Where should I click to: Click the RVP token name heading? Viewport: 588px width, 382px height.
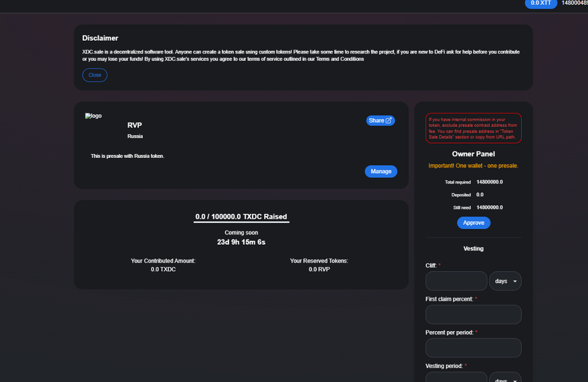[135, 125]
